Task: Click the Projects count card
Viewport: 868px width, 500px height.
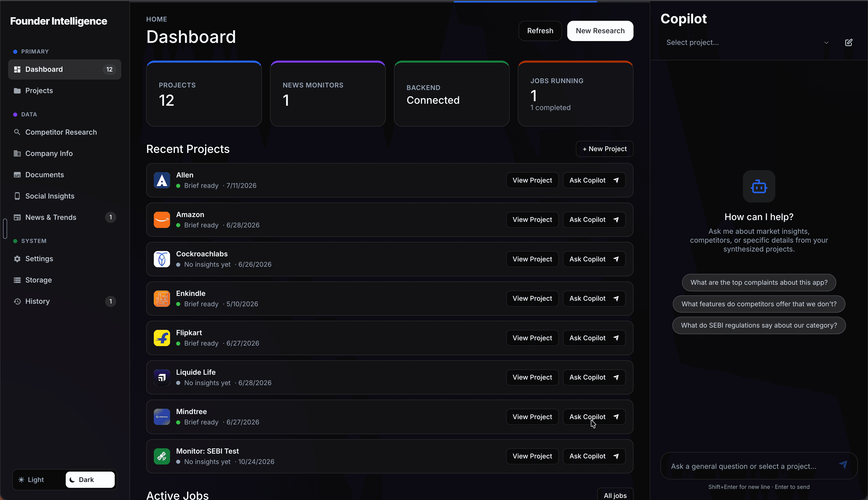Action: click(204, 94)
